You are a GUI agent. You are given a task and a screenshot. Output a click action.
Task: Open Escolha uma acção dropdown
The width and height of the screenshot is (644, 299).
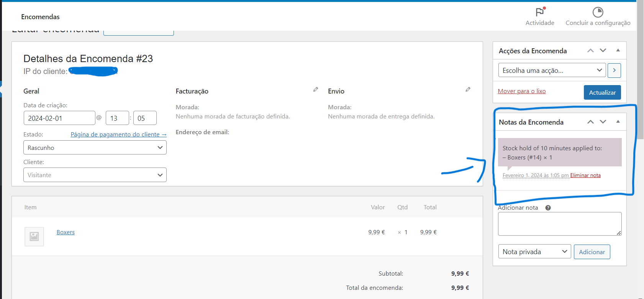pos(552,70)
